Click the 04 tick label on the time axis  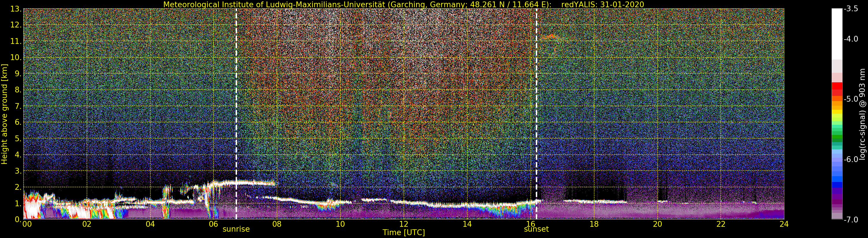150,224
